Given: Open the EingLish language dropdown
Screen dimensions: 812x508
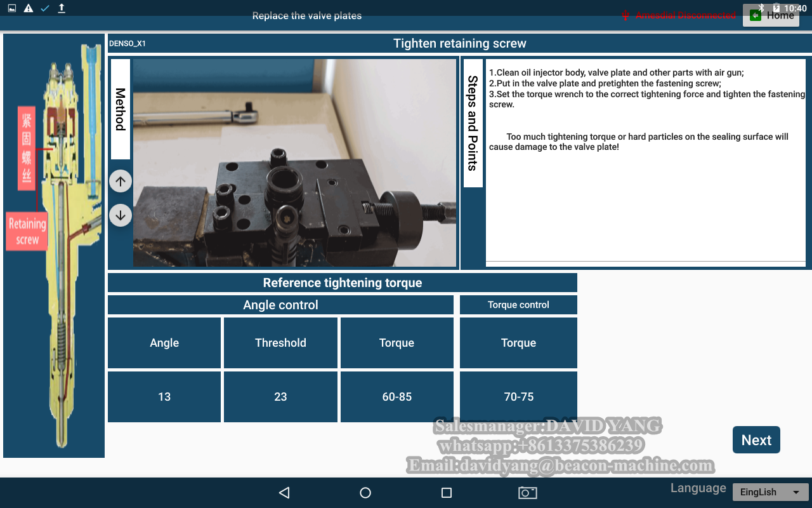Looking at the screenshot, I should [x=769, y=492].
